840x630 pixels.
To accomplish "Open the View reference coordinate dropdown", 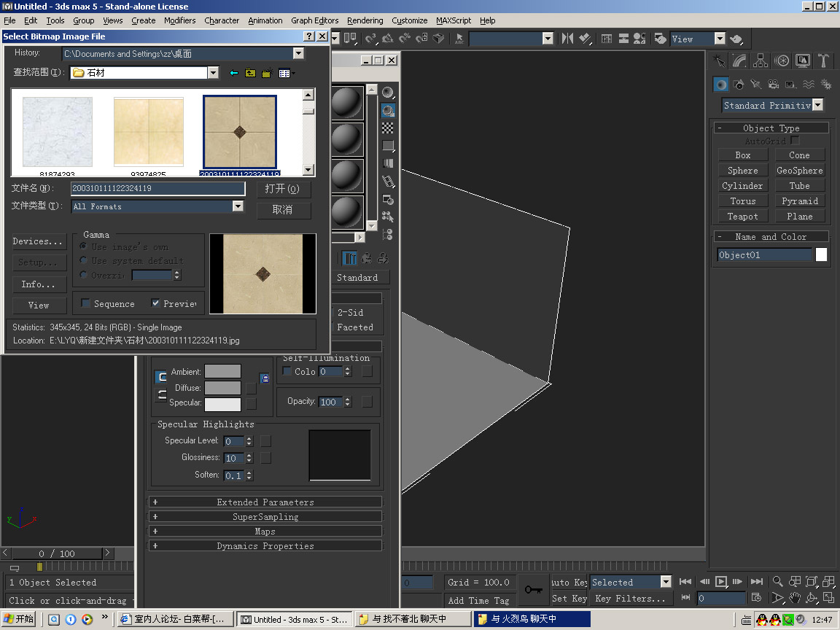I will (x=720, y=39).
